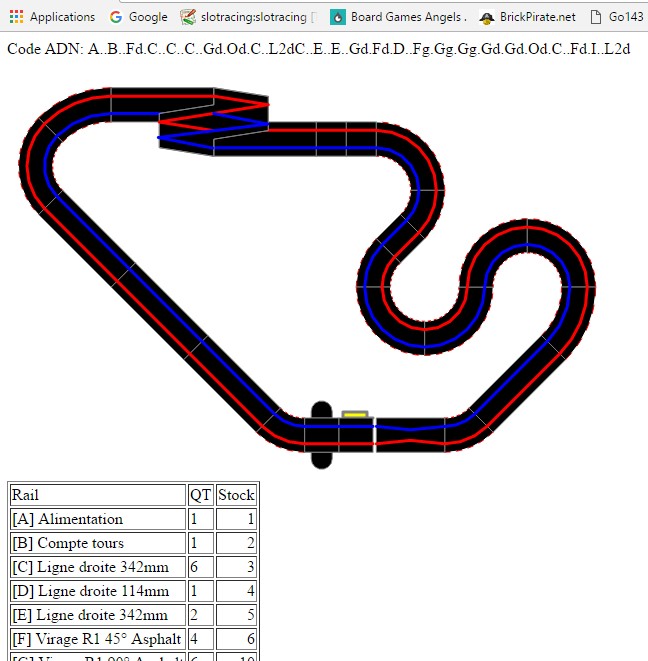This screenshot has width=648, height=661.
Task: Click the black power supply base piece
Action: pyautogui.click(x=321, y=435)
